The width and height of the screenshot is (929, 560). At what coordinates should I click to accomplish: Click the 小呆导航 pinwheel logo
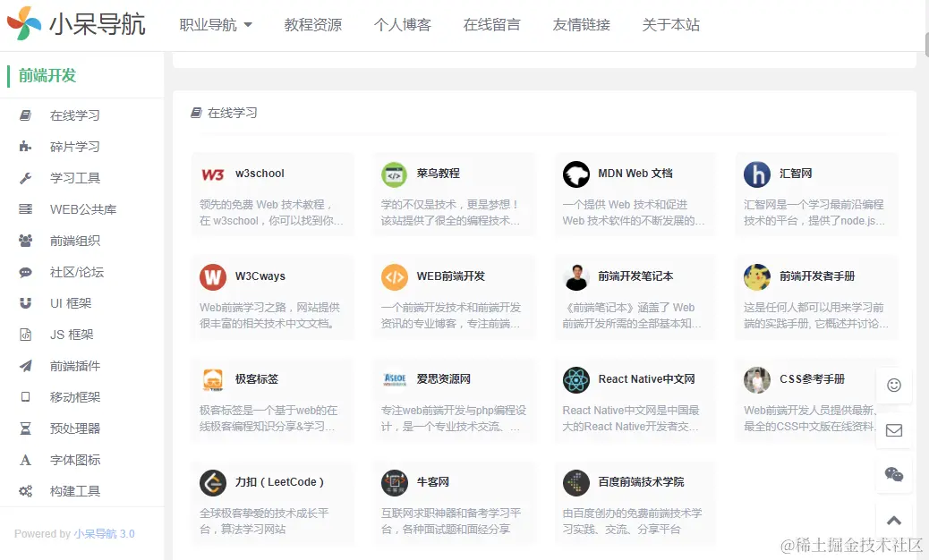[x=23, y=23]
